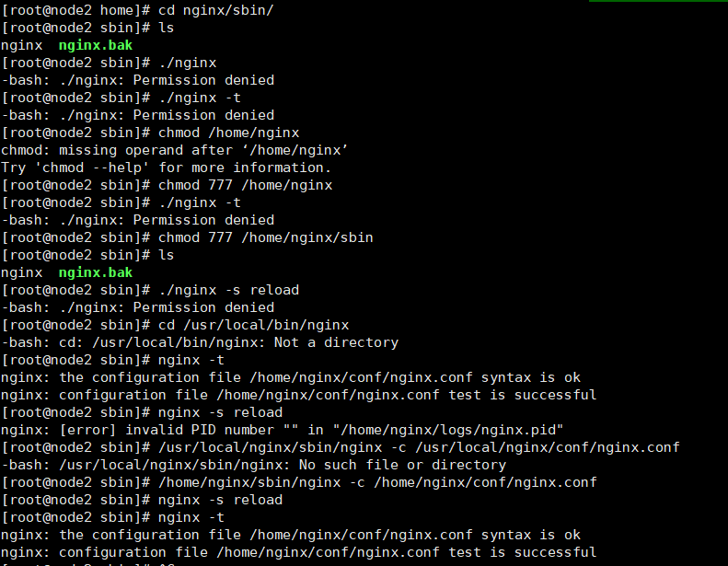The image size is (728, 566).
Task: Click the 'No such file or directory' line
Action: point(253,465)
